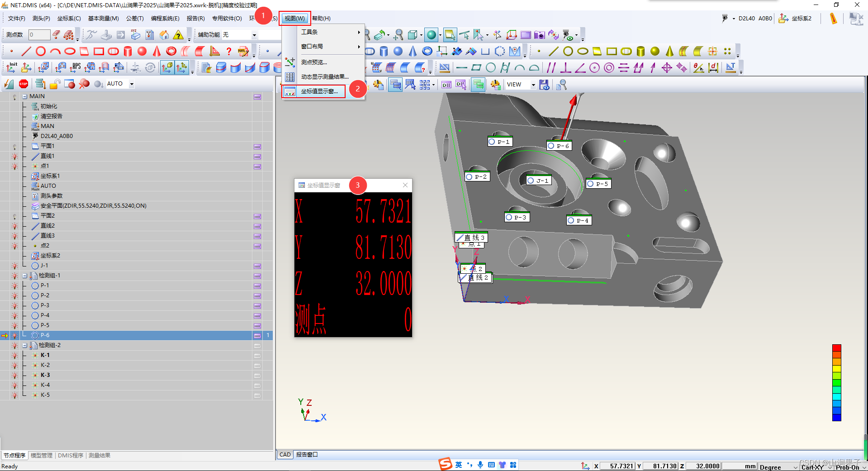Viewport: 868px width, 471px height.
Task: Select the yellow construct sphere tool
Action: pos(655,51)
